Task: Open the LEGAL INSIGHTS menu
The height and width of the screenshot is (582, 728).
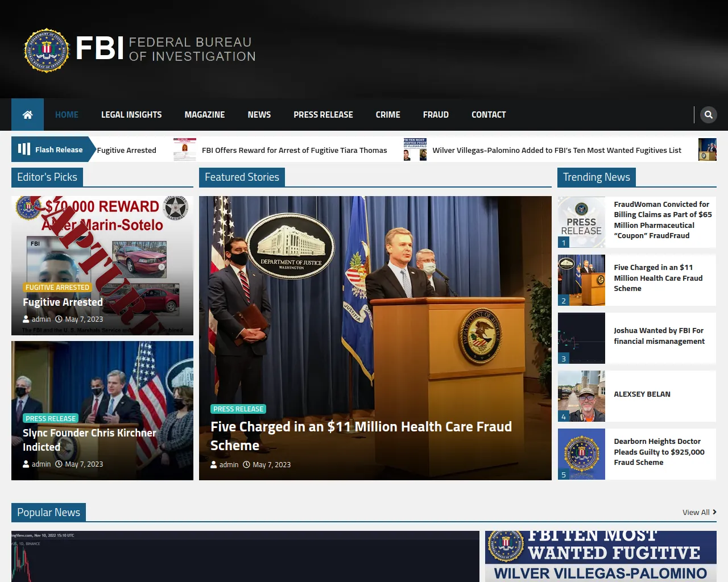Action: coord(131,115)
